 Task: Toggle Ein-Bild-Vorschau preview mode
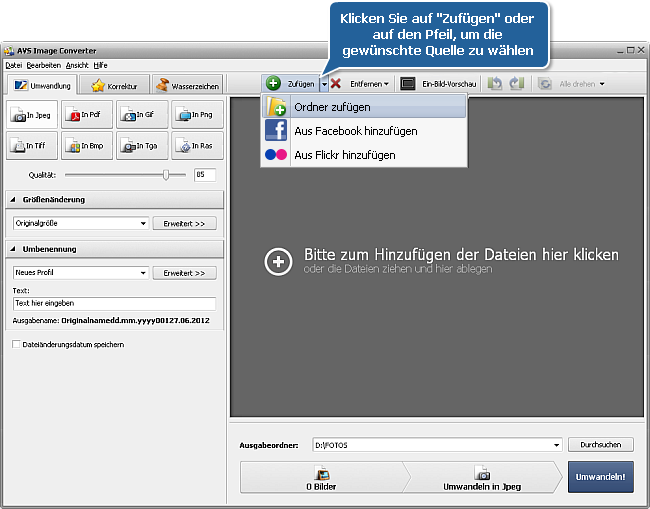[x=439, y=84]
